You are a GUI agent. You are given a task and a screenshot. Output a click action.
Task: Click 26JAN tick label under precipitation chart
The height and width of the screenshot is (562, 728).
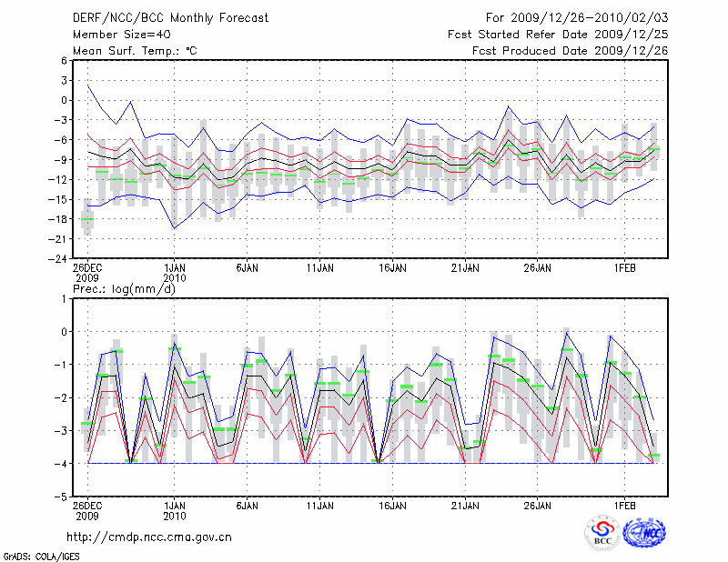click(538, 506)
